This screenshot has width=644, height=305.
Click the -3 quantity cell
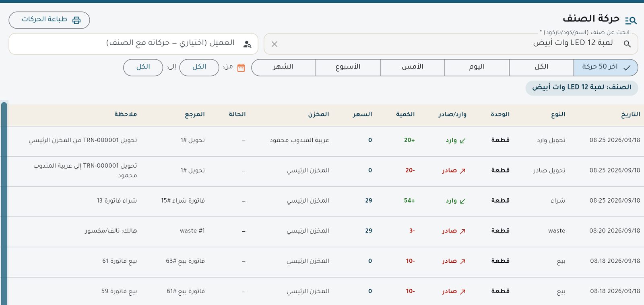coord(412,231)
